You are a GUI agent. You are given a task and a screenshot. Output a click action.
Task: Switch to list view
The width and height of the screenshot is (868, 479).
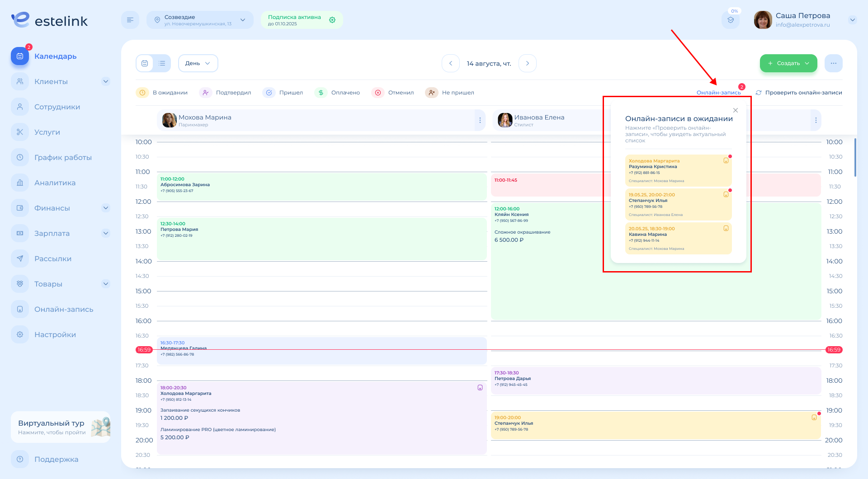(162, 63)
